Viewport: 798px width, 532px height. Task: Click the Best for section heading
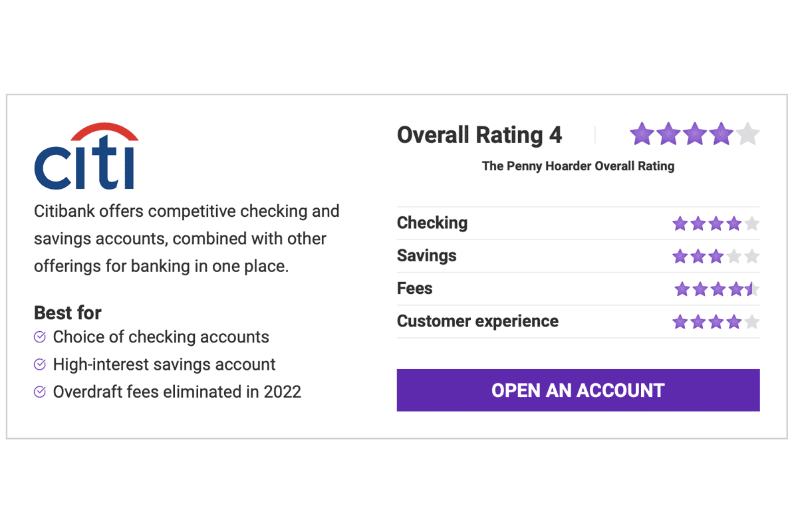(x=67, y=313)
